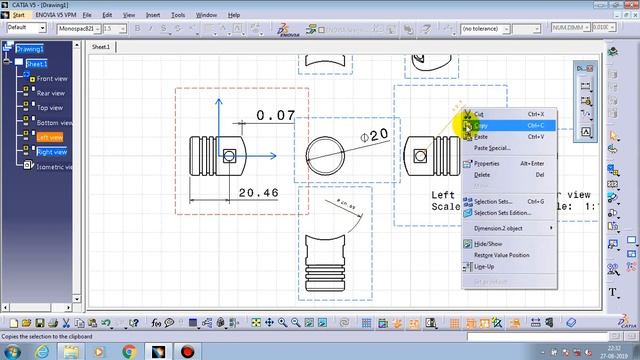Click the Open file folder icon

(27, 323)
